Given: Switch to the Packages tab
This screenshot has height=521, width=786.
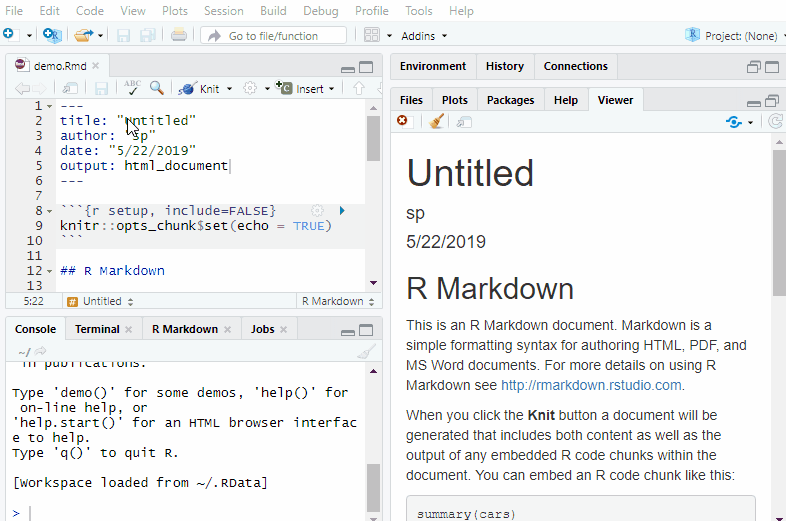Looking at the screenshot, I should pos(510,100).
